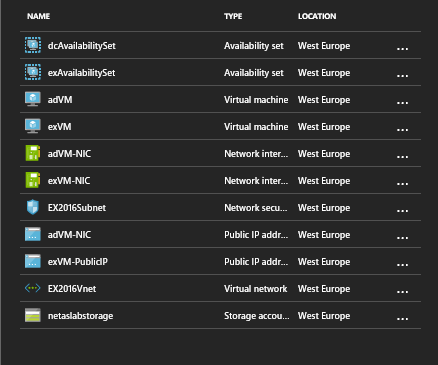Click the dcAvailabilitySet availability set icon
438x365 pixels.
pos(33,45)
